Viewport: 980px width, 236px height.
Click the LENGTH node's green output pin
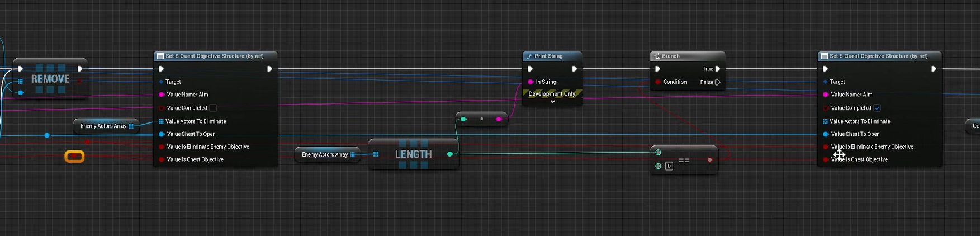point(450,154)
